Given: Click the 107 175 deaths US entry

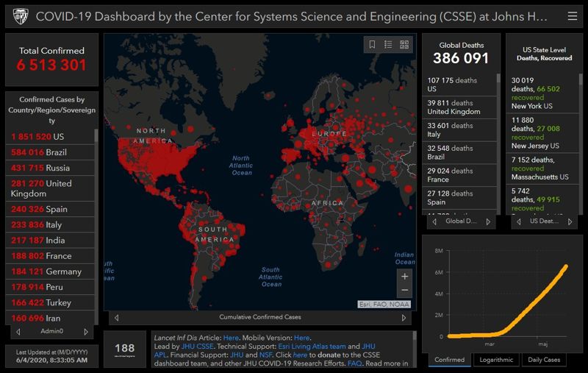Looking at the screenshot, I should [459, 85].
